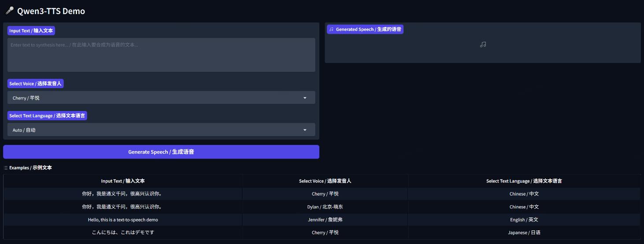Pick the Dylan voice example cell
The image size is (644, 244).
tap(325, 207)
